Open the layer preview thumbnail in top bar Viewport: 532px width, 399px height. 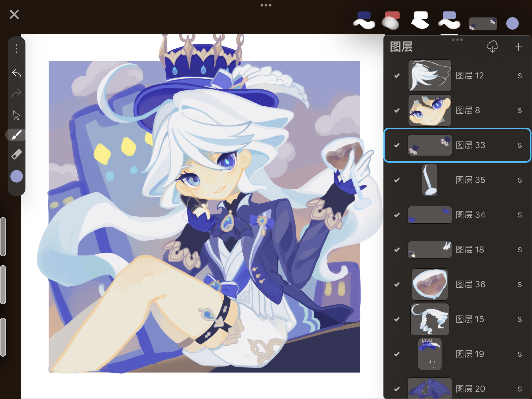[x=483, y=24]
